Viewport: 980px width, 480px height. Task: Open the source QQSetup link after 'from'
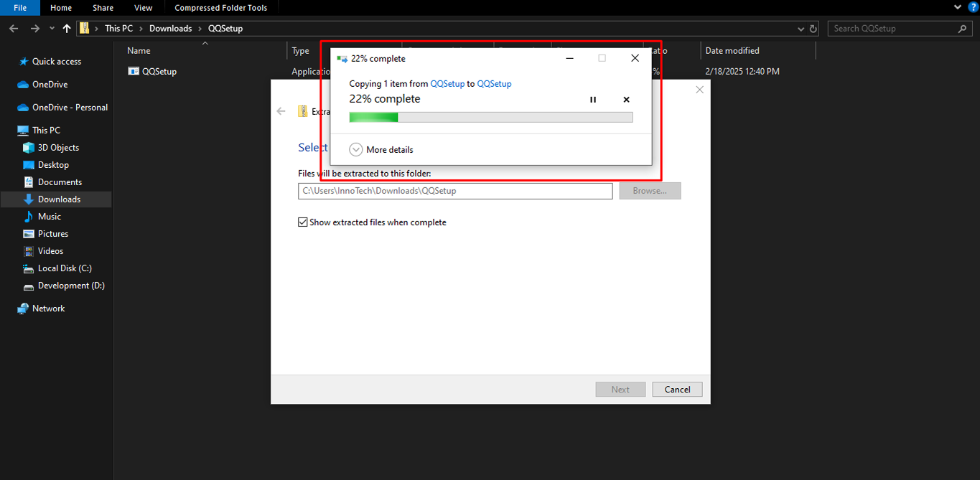point(447,84)
